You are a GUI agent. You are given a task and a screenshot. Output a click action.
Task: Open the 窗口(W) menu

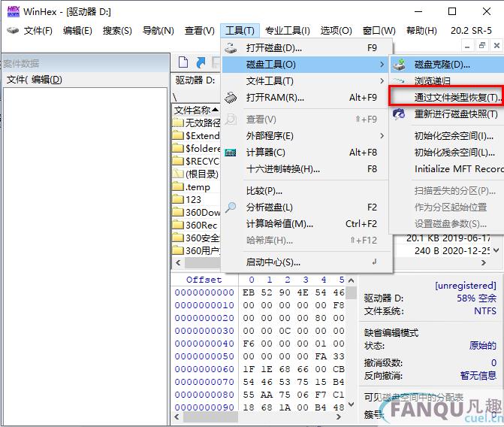379,31
